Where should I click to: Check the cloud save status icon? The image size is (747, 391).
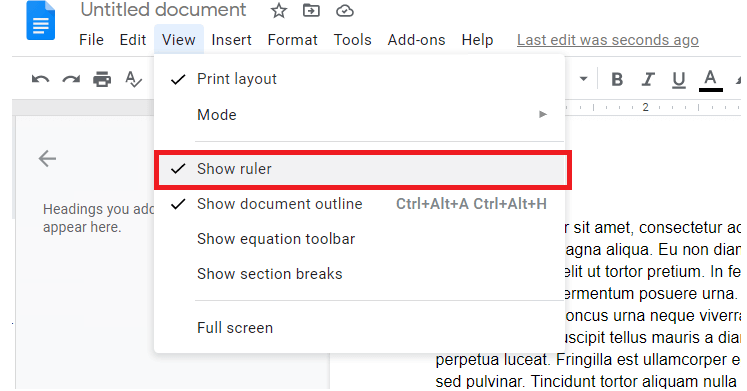click(x=344, y=10)
